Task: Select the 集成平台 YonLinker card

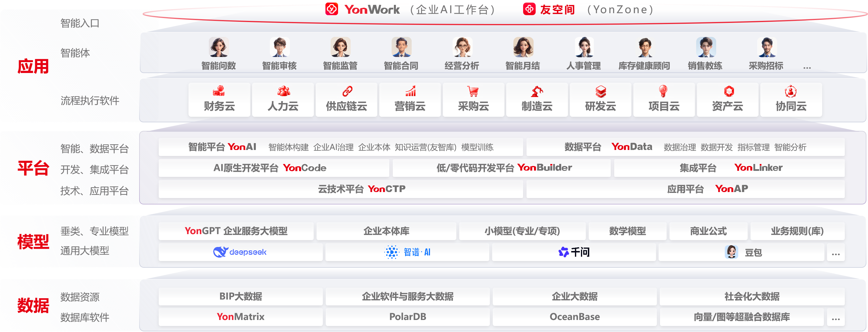Action: 729,168
